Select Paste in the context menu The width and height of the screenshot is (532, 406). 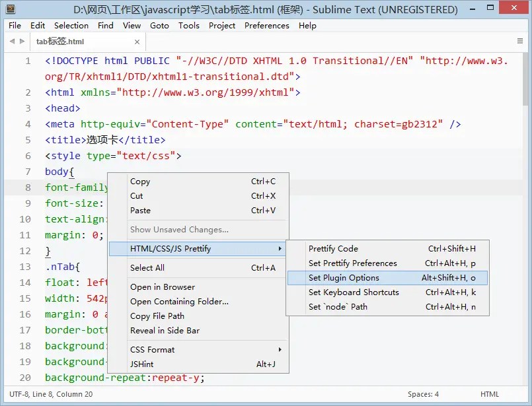pyautogui.click(x=141, y=209)
